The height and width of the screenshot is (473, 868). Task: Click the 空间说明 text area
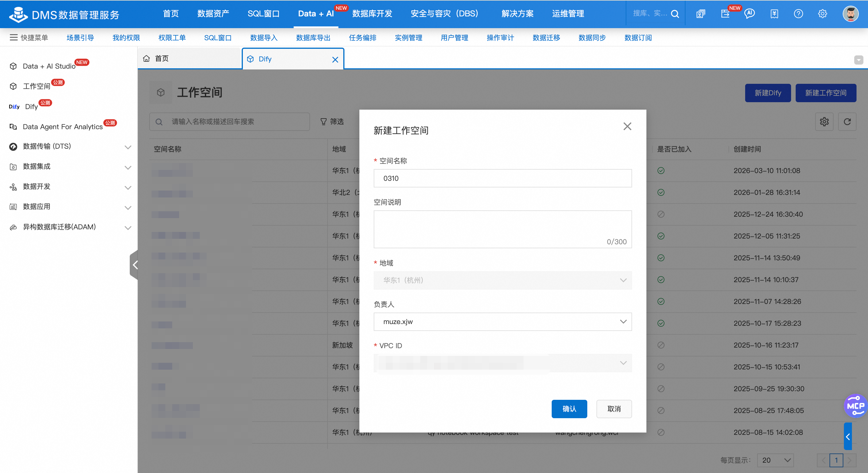click(x=502, y=229)
